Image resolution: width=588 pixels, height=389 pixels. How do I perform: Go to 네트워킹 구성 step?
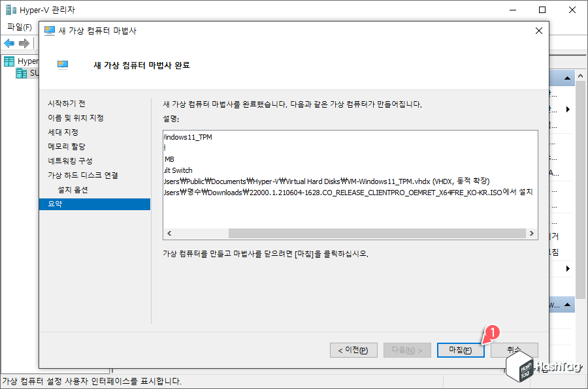(70, 161)
